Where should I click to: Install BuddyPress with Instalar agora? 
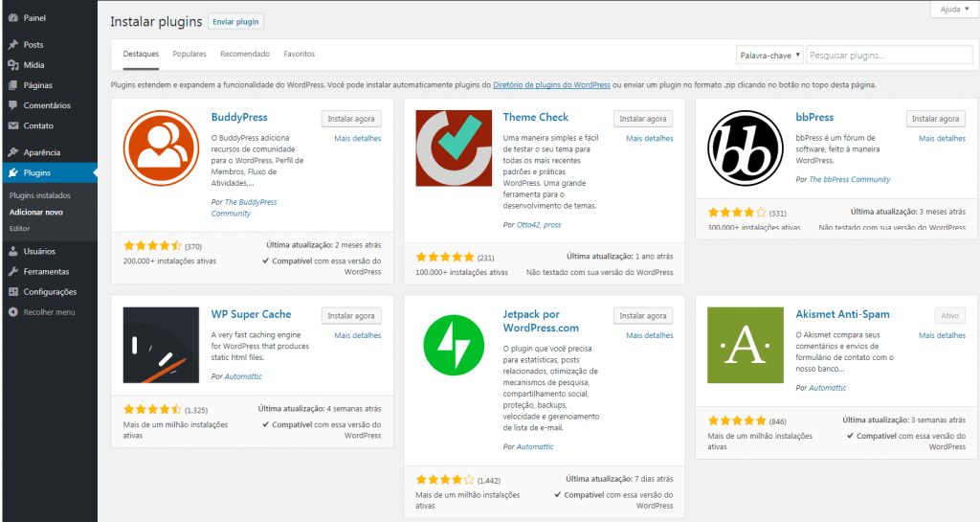coord(351,119)
